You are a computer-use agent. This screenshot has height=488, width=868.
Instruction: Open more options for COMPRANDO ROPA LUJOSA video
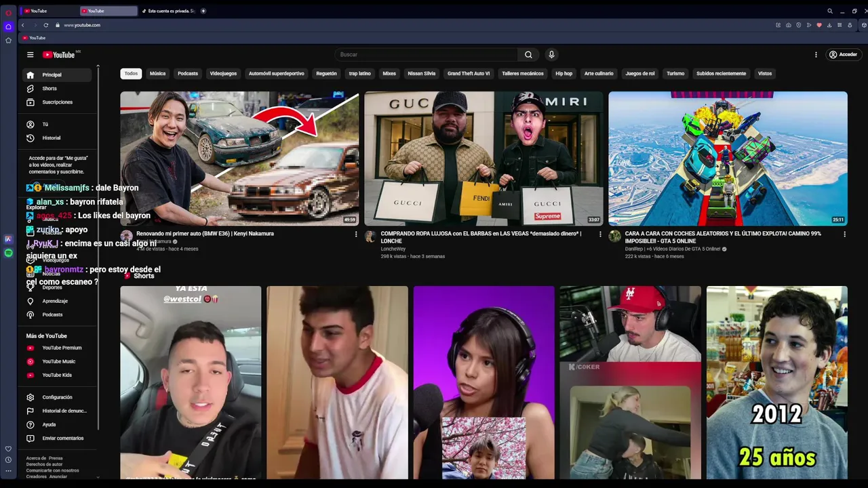coord(600,235)
